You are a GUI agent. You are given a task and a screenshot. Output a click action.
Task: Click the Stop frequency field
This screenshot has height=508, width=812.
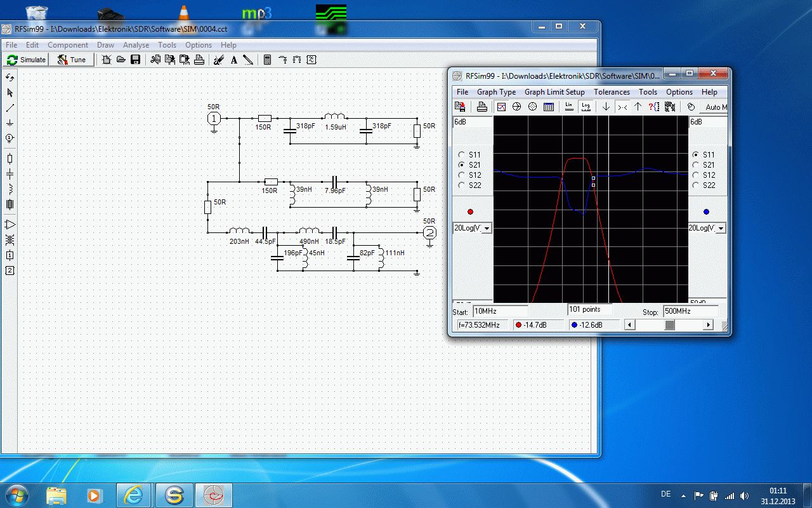690,311
